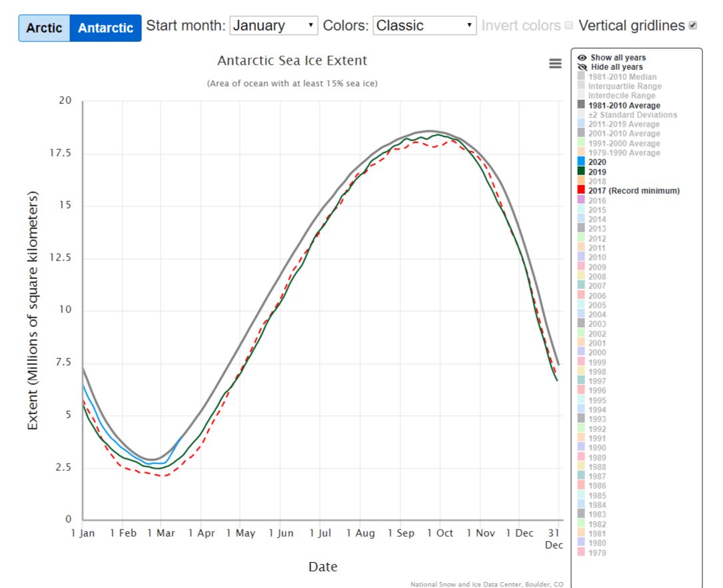Show the 1979 year series
This screenshot has height=588, width=723.
coord(597,553)
